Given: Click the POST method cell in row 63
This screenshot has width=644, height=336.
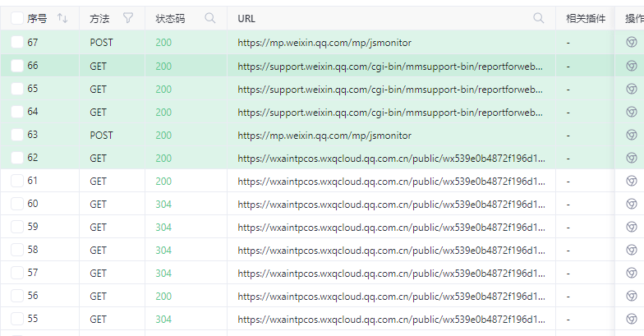Looking at the screenshot, I should [101, 135].
